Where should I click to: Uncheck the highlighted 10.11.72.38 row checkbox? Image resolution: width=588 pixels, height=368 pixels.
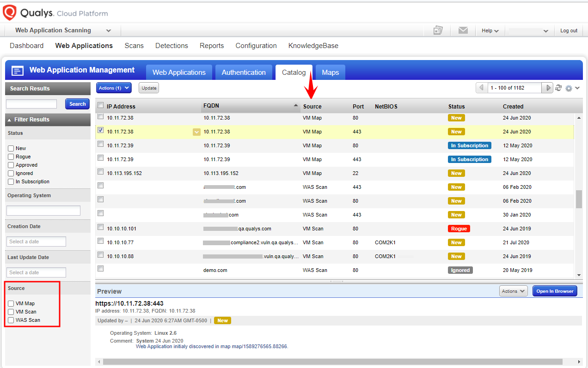[100, 131]
